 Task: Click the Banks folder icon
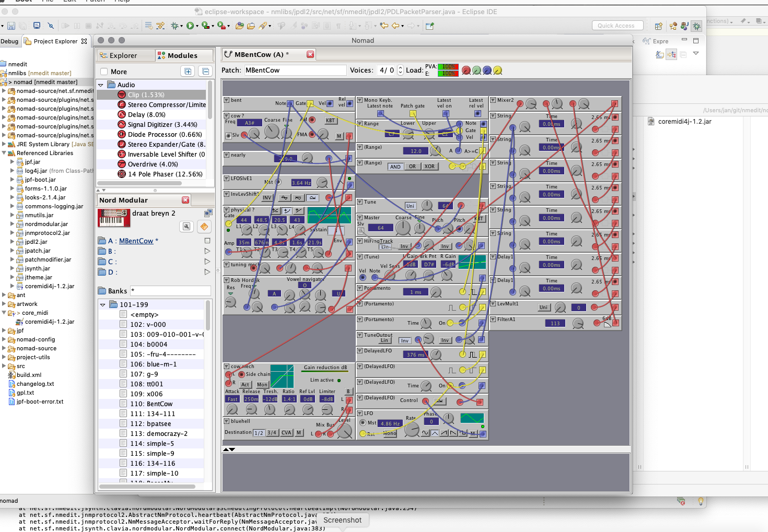102,291
